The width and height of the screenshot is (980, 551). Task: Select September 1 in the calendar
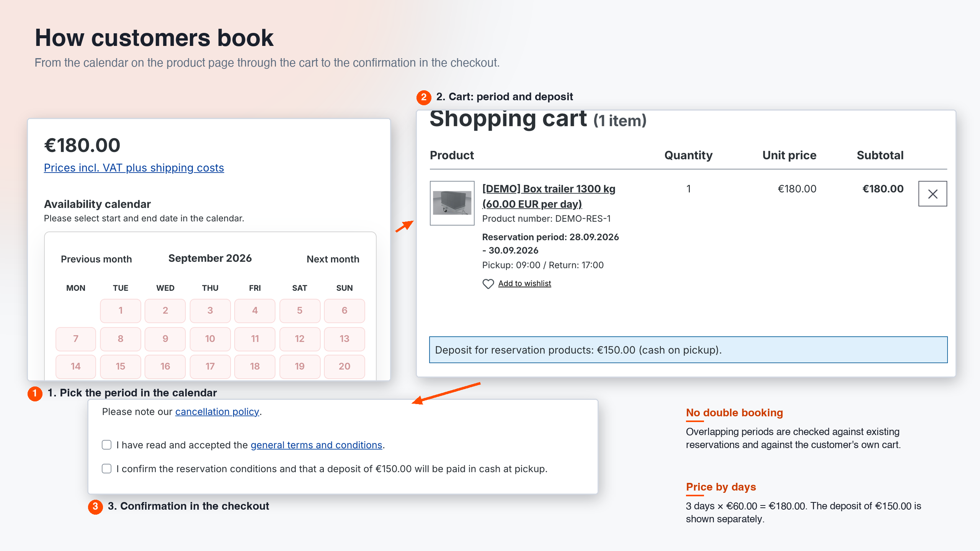point(121,311)
